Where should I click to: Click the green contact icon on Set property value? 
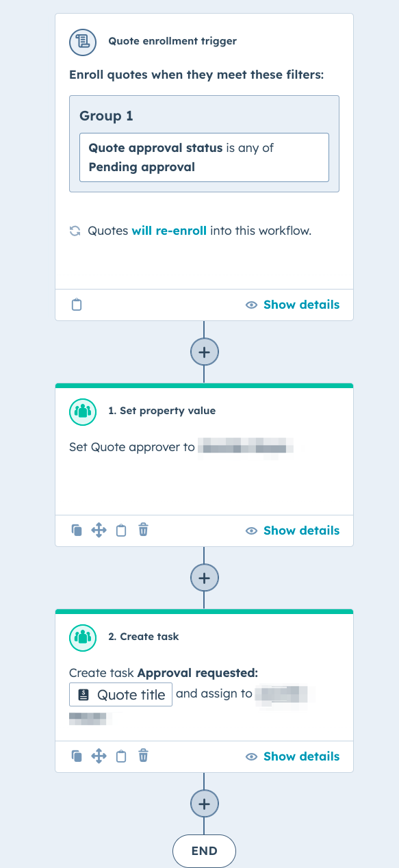pyautogui.click(x=83, y=411)
